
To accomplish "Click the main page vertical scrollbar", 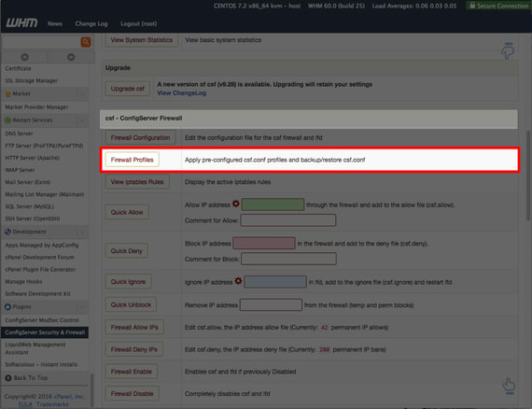I will click(528, 176).
